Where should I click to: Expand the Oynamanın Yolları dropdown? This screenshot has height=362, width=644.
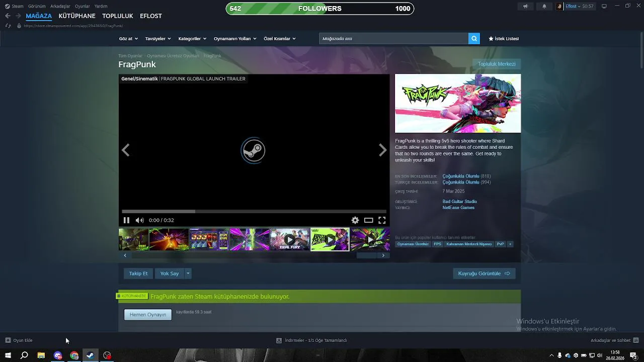[235, 39]
